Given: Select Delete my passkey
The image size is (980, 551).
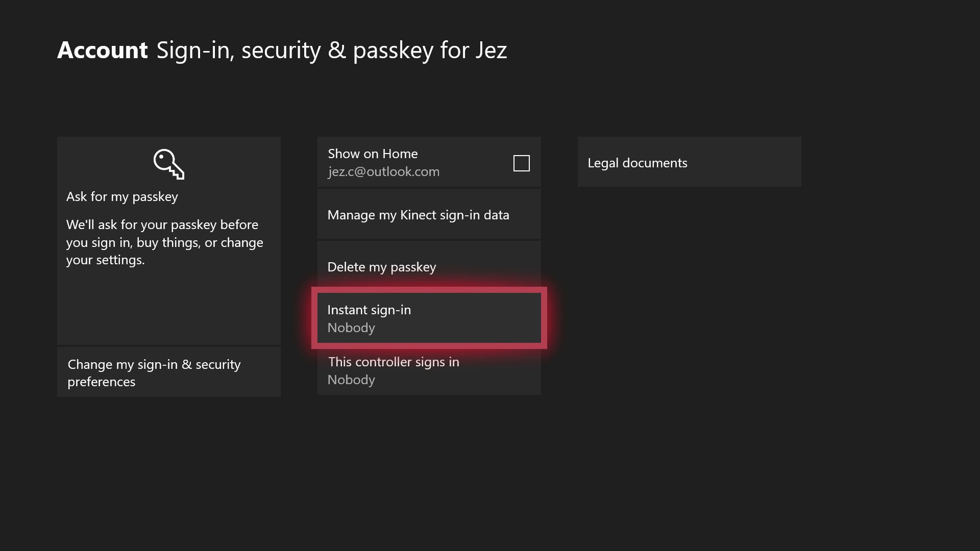Looking at the screenshot, I should pos(429,265).
